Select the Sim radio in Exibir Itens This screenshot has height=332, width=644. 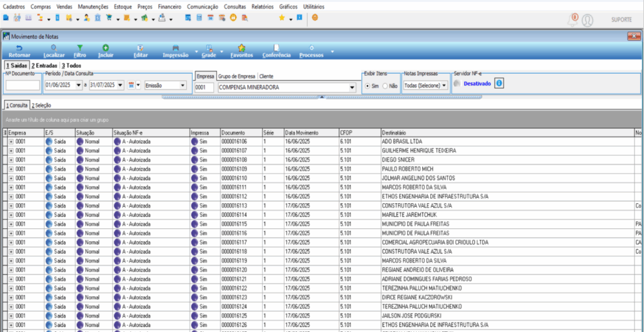(368, 86)
